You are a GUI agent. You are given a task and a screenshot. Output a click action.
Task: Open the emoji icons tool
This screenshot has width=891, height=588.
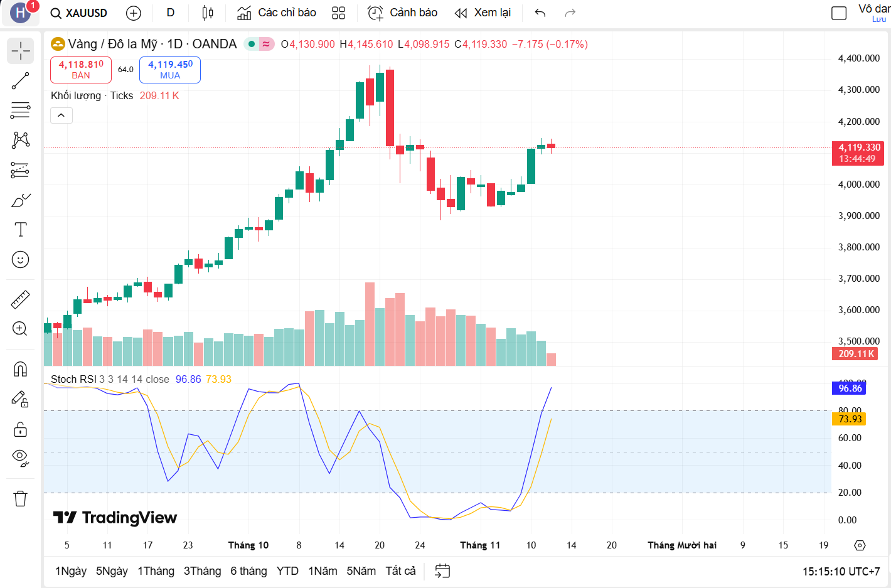pyautogui.click(x=20, y=260)
